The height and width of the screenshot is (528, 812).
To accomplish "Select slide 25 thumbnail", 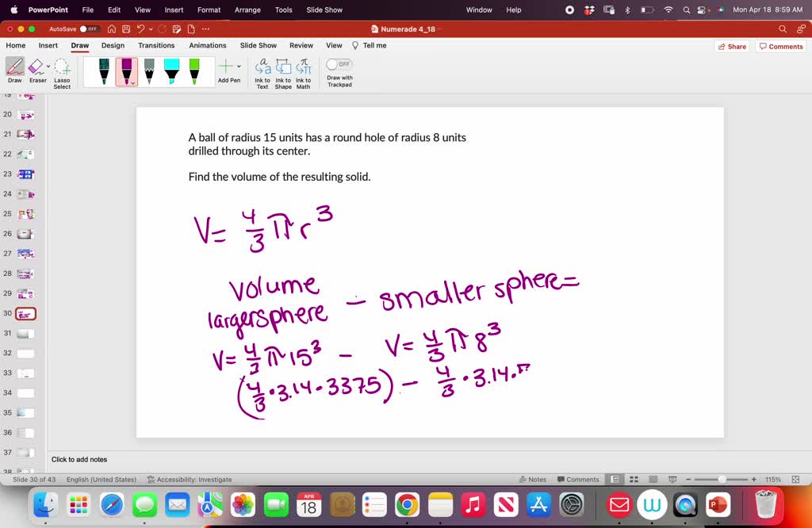I will pyautogui.click(x=26, y=214).
